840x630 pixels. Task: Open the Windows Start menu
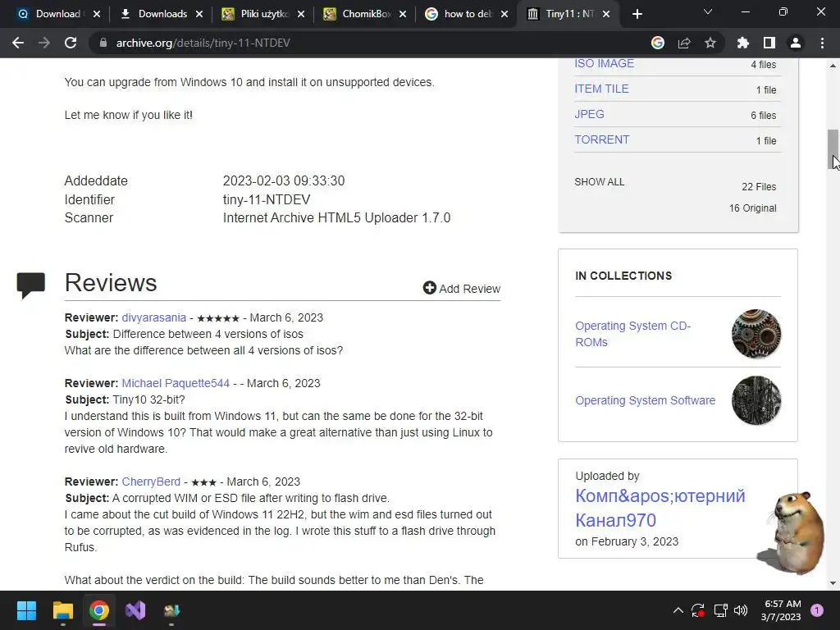pyautogui.click(x=26, y=610)
